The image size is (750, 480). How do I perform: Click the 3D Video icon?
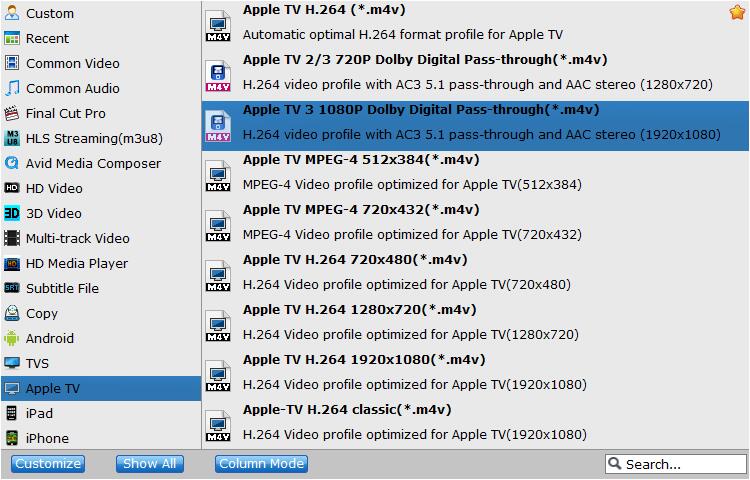tap(12, 213)
